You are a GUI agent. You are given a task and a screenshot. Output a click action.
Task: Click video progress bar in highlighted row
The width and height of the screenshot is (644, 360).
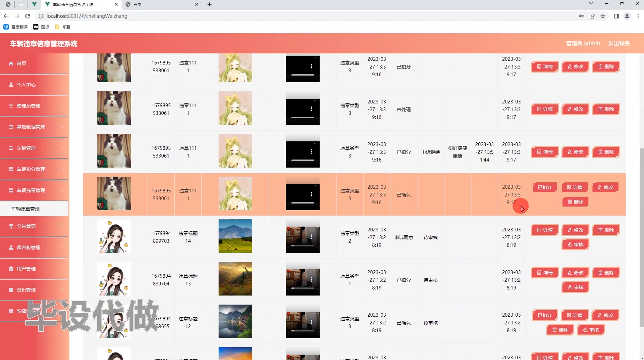[303, 203]
